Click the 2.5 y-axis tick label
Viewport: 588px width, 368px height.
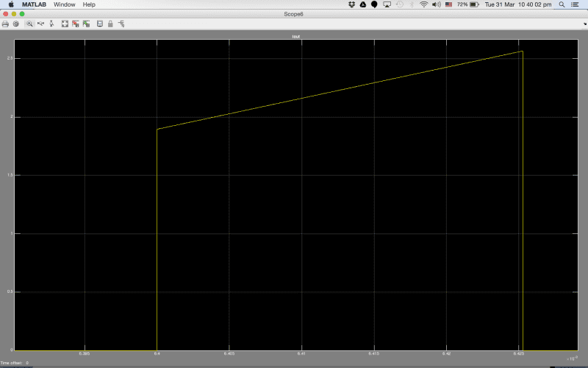point(10,59)
